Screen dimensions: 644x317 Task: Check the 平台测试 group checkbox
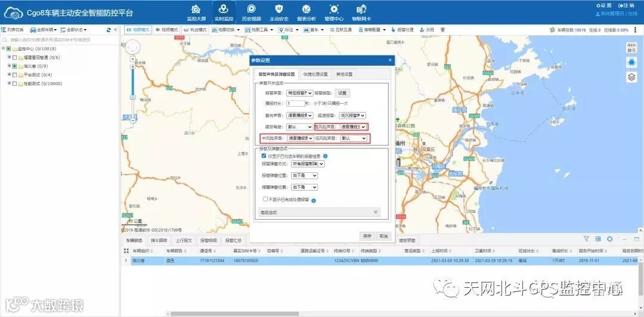click(x=15, y=74)
